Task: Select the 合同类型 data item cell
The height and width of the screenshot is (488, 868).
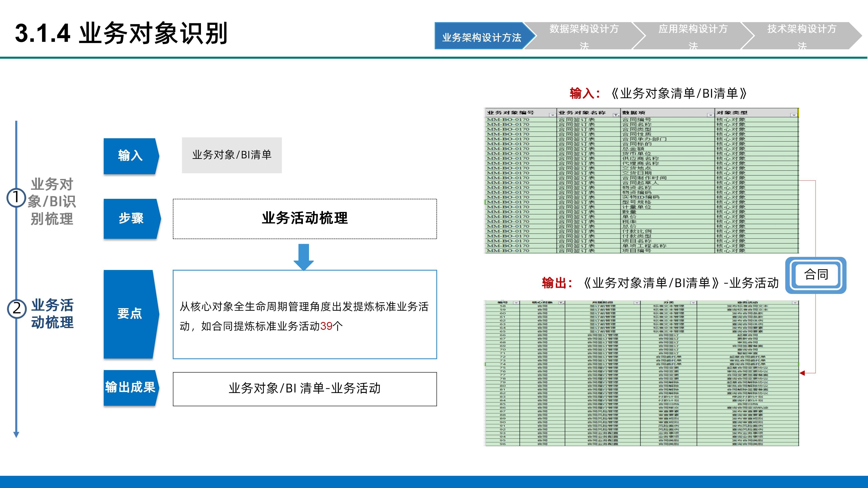Action: pyautogui.click(x=668, y=129)
